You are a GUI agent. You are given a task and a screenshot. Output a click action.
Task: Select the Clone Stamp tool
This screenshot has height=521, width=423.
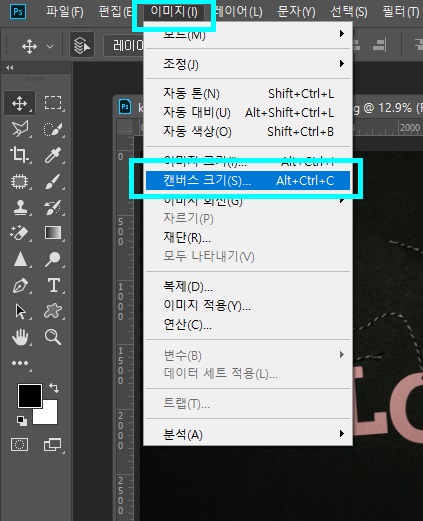click(x=20, y=207)
